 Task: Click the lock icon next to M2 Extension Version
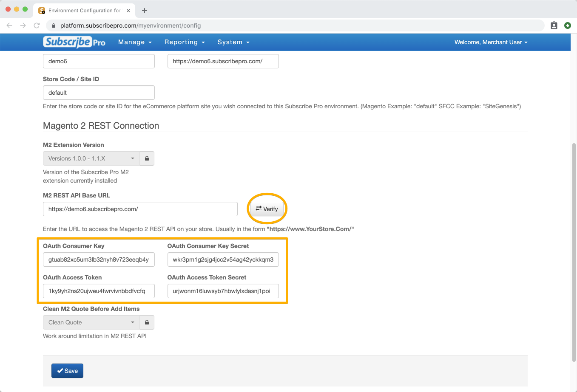click(x=147, y=158)
